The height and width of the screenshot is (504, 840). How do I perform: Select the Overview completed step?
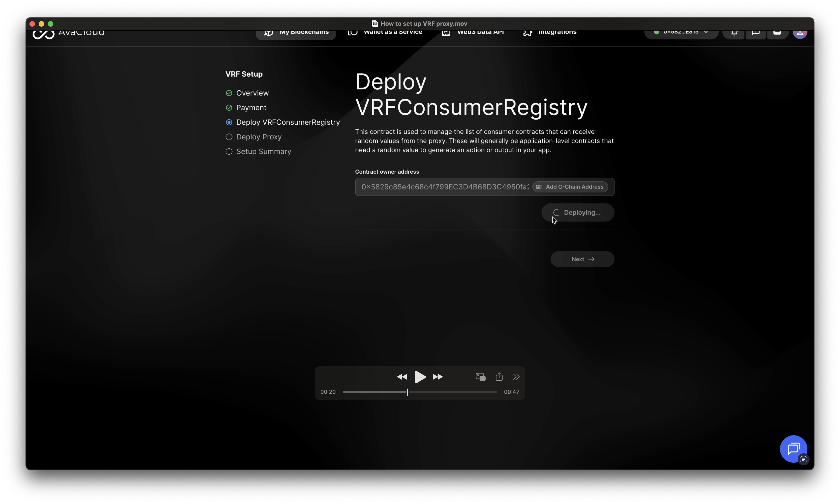pos(252,93)
